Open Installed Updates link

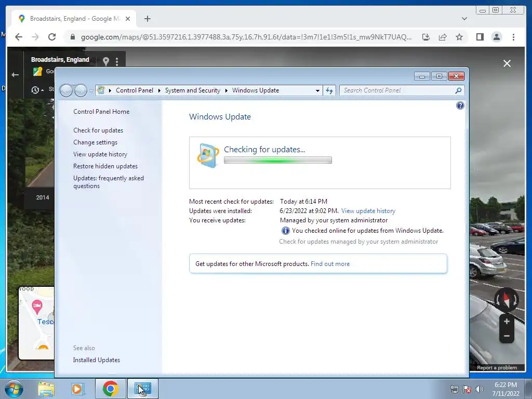[96, 360]
